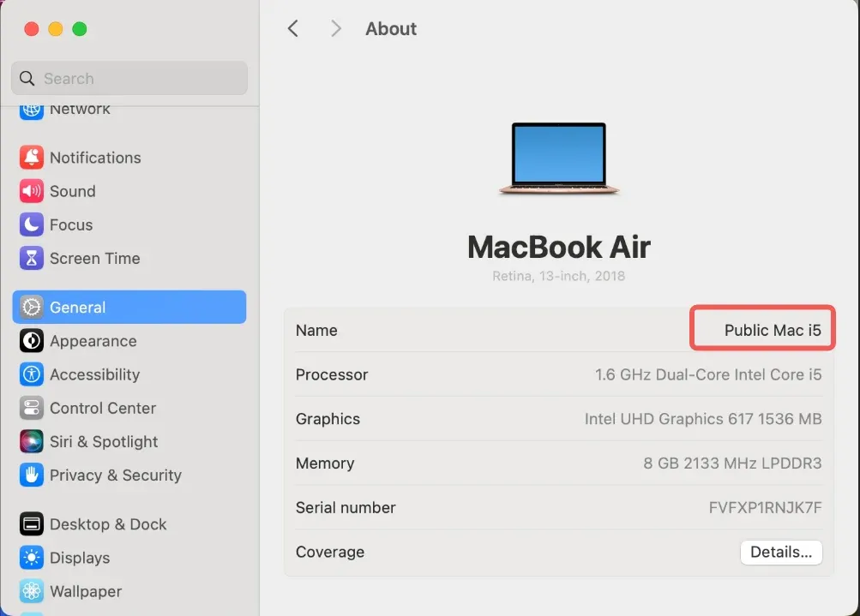Select the General gear icon
The width and height of the screenshot is (860, 616).
(31, 308)
